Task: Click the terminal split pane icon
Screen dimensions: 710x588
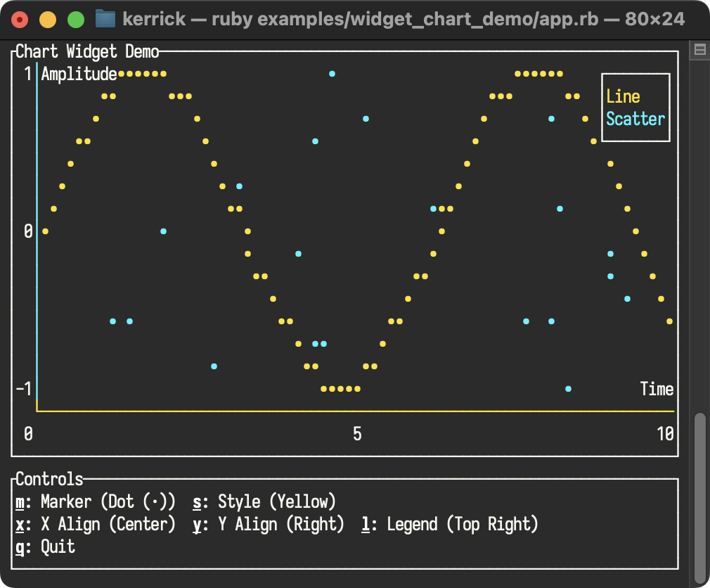Action: (699, 49)
